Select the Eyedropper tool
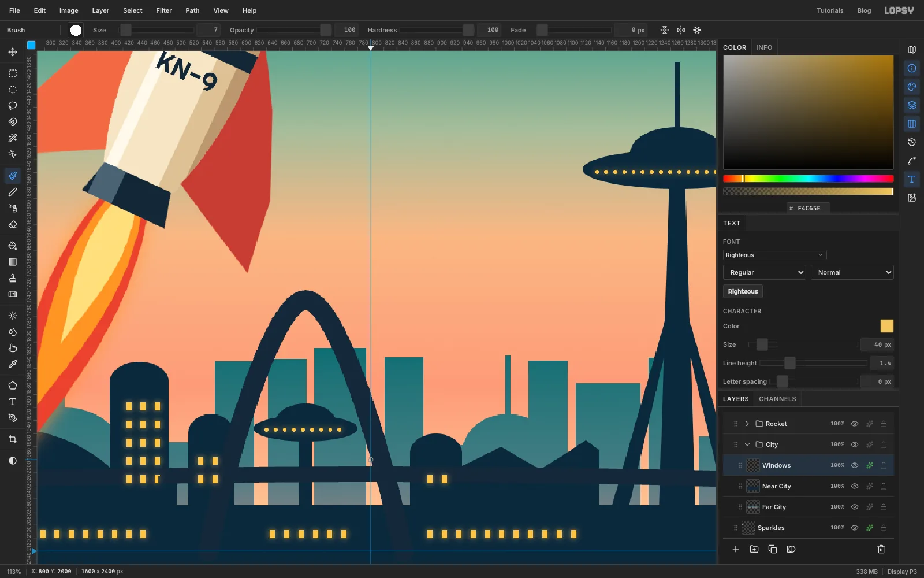This screenshot has height=578, width=924. point(13,364)
